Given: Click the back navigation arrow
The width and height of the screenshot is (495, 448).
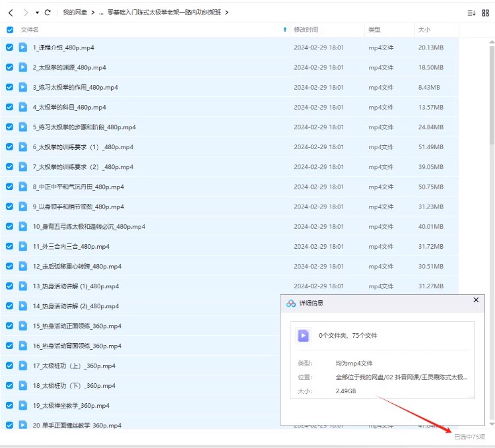Looking at the screenshot, I should coord(11,13).
